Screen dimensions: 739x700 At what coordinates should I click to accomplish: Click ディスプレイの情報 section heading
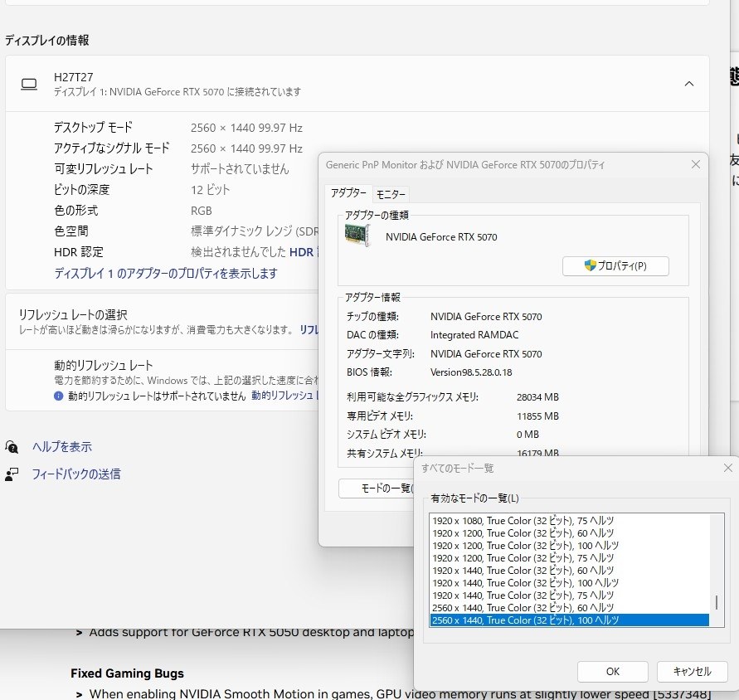point(47,41)
